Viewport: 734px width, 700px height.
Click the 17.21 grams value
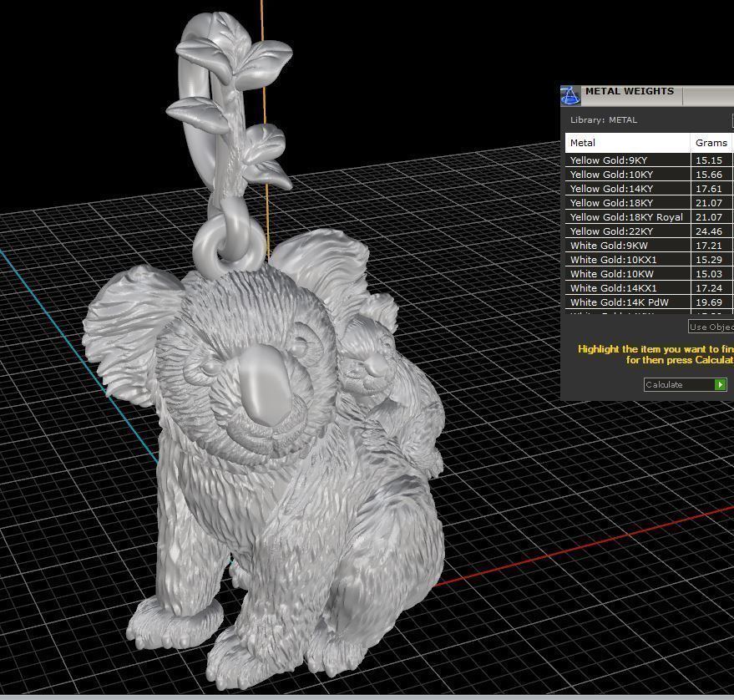[x=709, y=246]
